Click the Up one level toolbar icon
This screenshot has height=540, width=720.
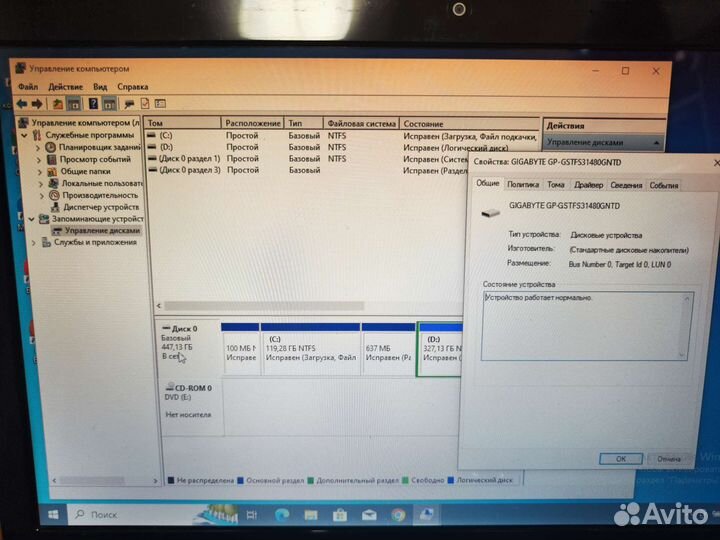[x=58, y=104]
